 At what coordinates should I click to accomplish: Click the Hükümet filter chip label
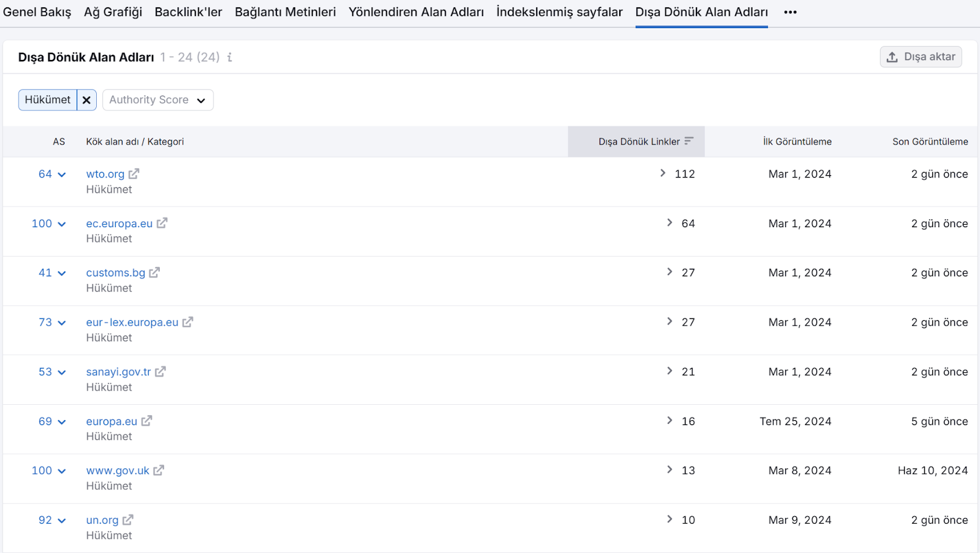[48, 100]
